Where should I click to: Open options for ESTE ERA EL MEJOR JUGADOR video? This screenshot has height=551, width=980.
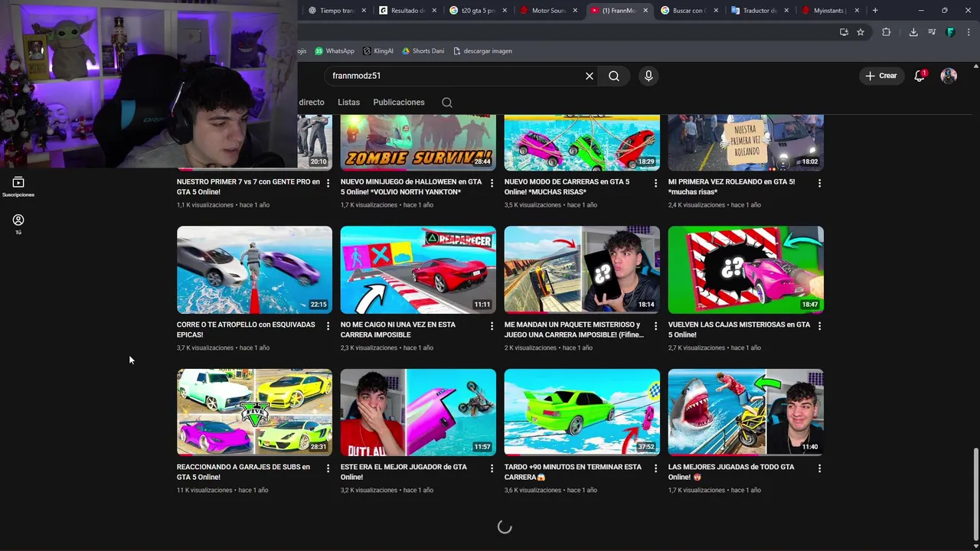pyautogui.click(x=492, y=468)
